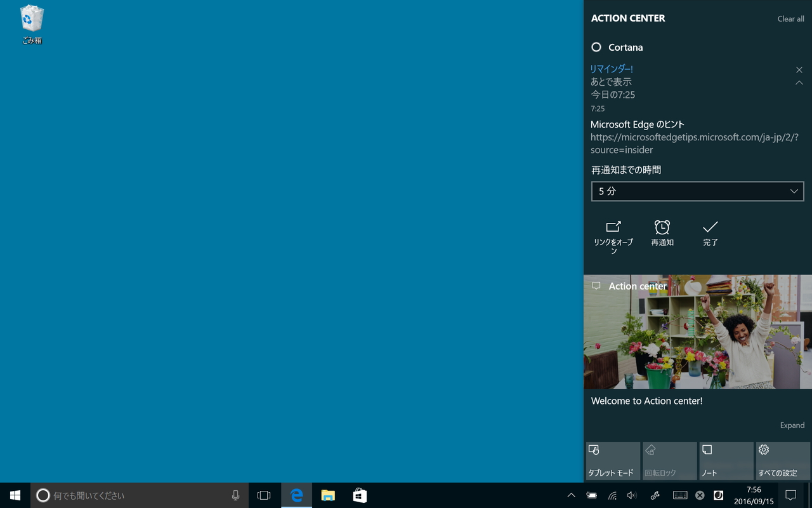Check battery status via the tray icon
The image size is (812, 508).
592,495
